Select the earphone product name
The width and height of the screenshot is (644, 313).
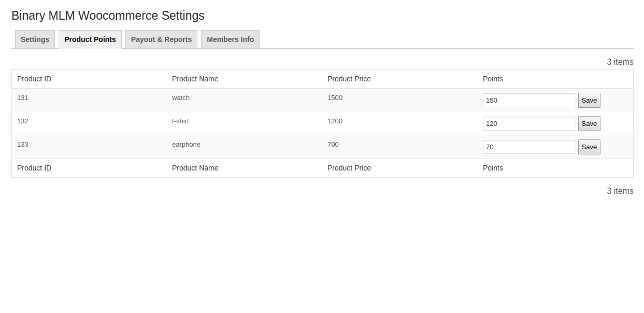click(186, 144)
